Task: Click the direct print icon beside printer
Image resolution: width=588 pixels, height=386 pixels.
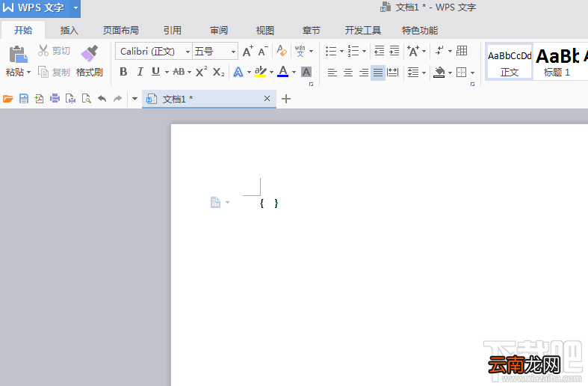Action: [x=70, y=99]
